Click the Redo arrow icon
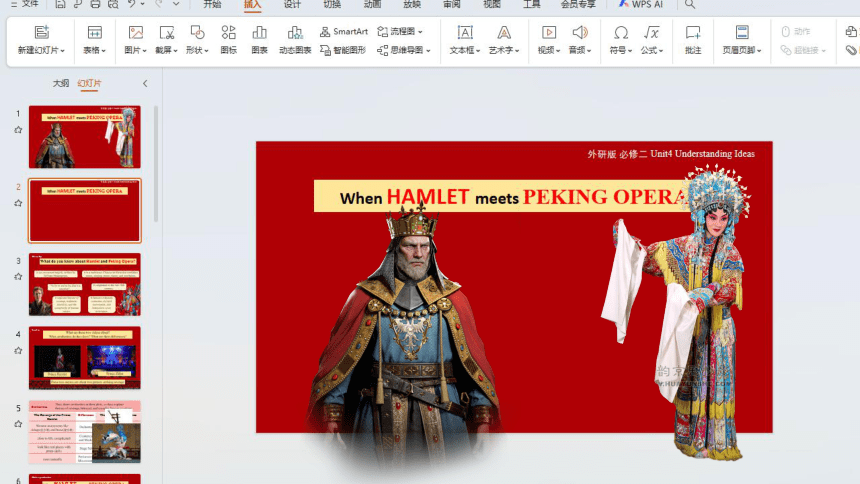The height and width of the screenshot is (484, 860). 159,4
